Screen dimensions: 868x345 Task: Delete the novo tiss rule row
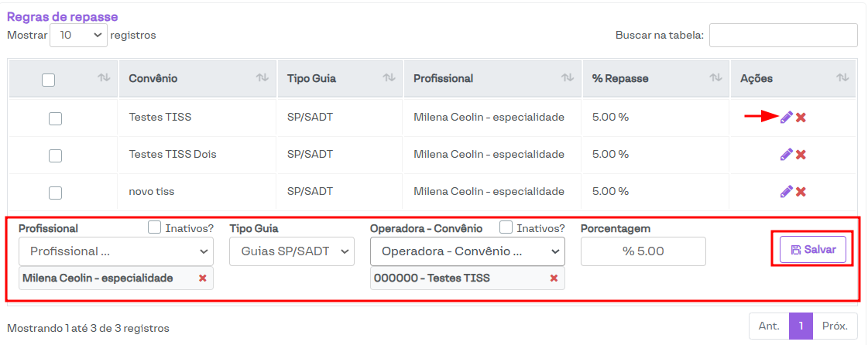click(x=801, y=192)
